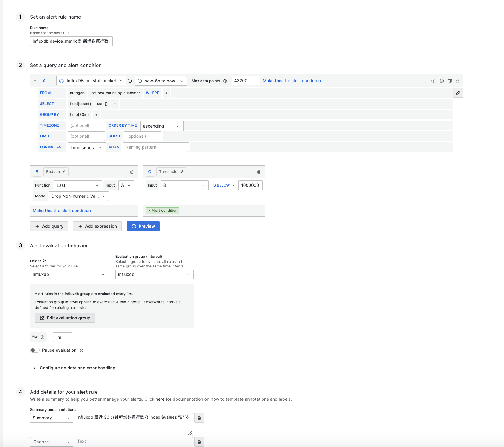Open the IS BELOW condition selector

223,185
